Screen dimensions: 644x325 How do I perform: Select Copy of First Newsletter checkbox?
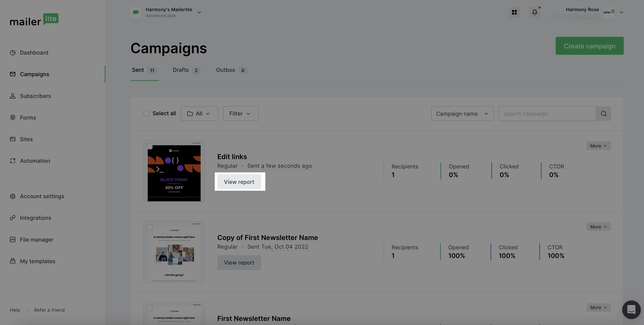(149, 227)
